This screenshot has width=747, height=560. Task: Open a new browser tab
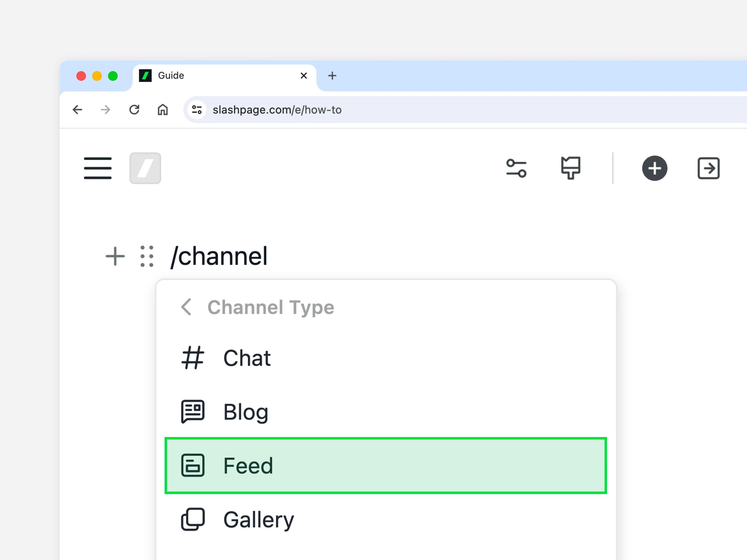[x=332, y=76]
